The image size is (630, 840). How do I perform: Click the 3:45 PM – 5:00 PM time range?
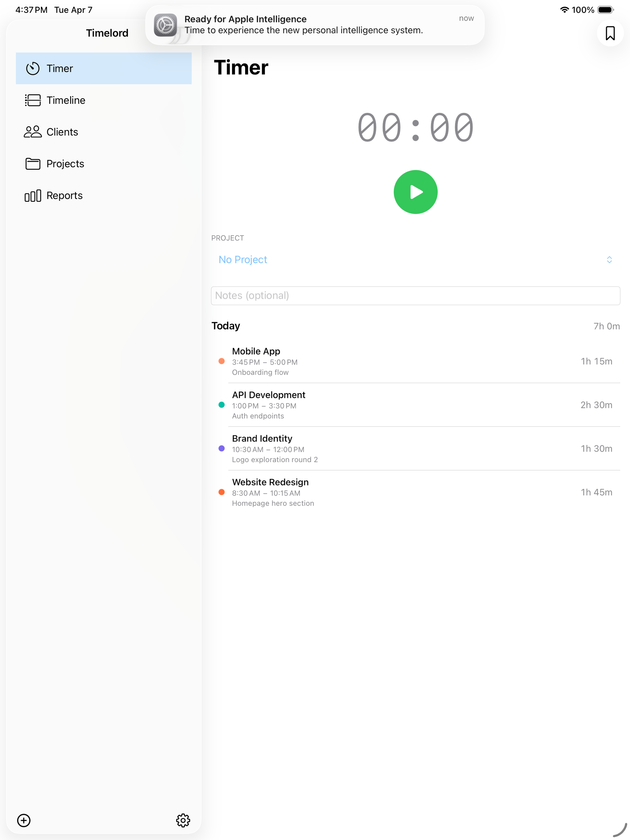[x=265, y=362]
